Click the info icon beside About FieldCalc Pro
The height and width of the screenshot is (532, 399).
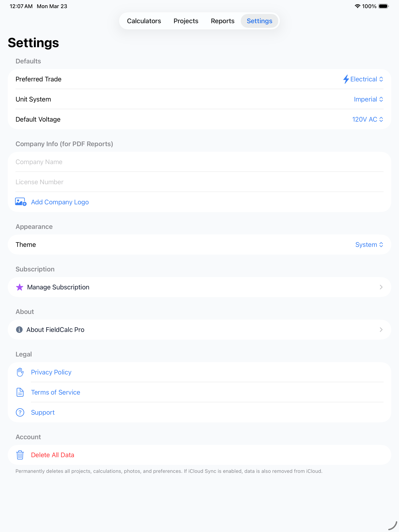pyautogui.click(x=19, y=329)
